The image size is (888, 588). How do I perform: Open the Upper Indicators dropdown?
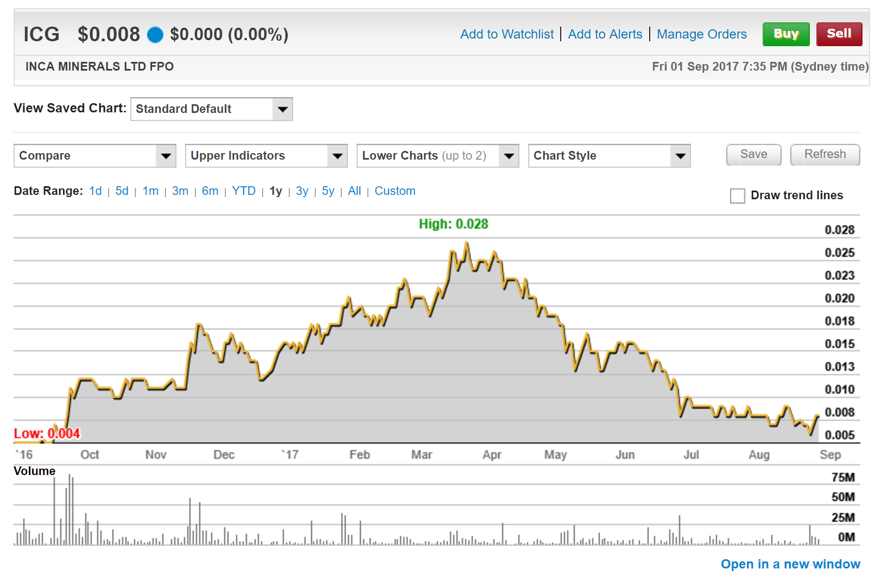(266, 156)
